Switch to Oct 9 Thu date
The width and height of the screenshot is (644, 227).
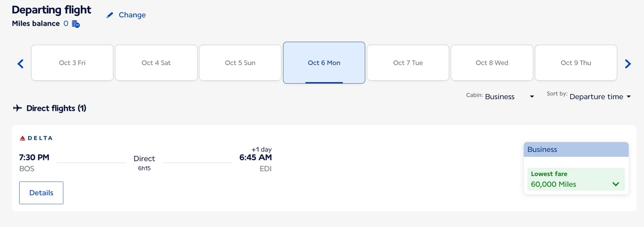click(576, 63)
